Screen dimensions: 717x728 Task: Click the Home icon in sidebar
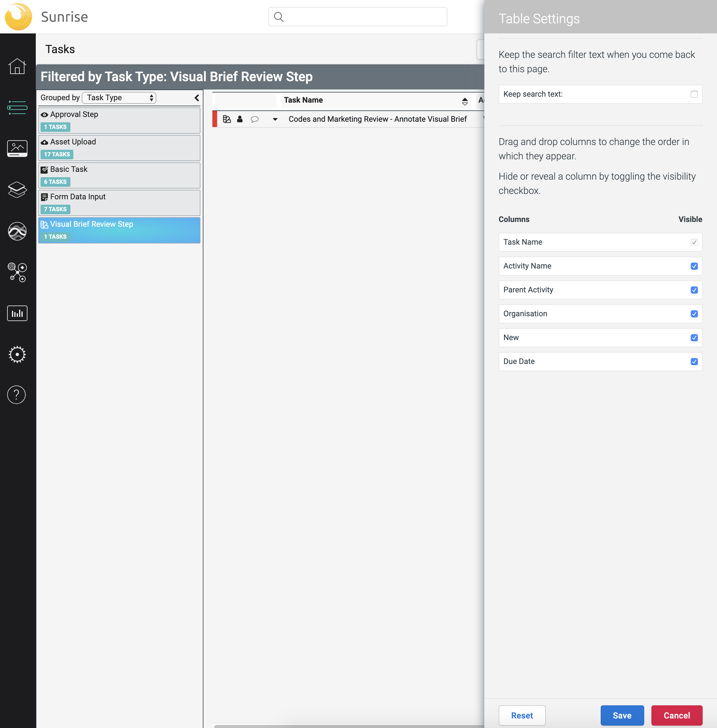click(x=17, y=67)
